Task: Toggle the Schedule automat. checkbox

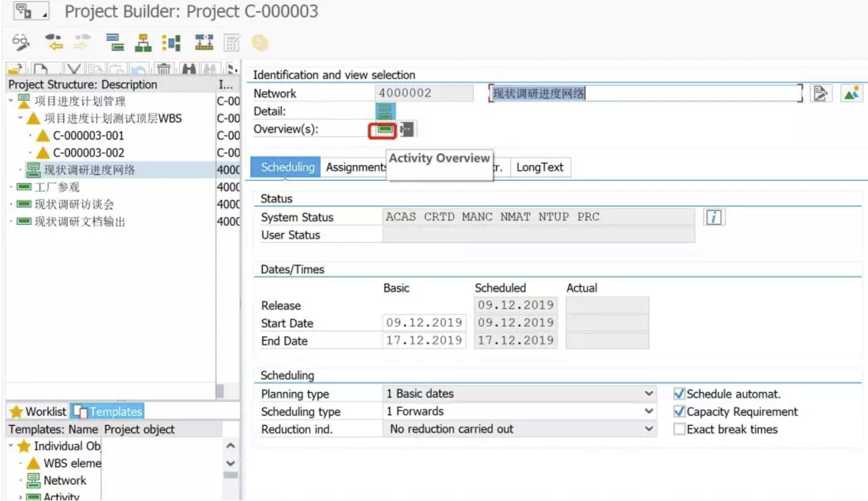Action: [x=679, y=394]
